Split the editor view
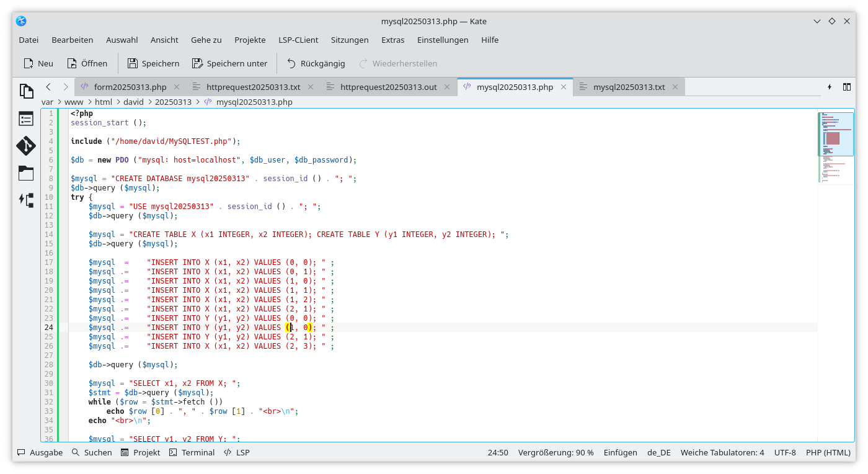 coord(847,87)
